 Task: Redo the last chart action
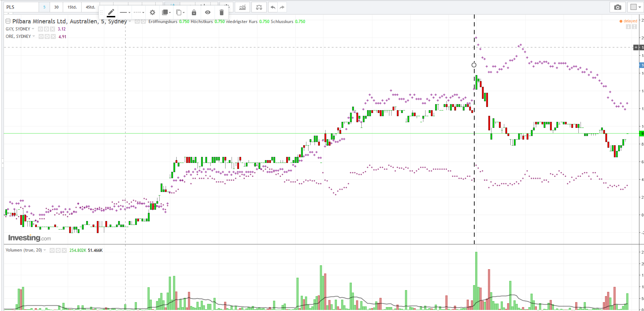pyautogui.click(x=282, y=7)
